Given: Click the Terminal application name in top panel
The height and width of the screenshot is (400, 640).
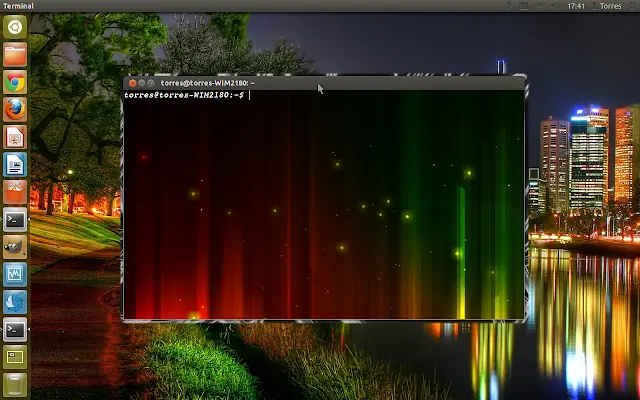Looking at the screenshot, I should [x=19, y=6].
